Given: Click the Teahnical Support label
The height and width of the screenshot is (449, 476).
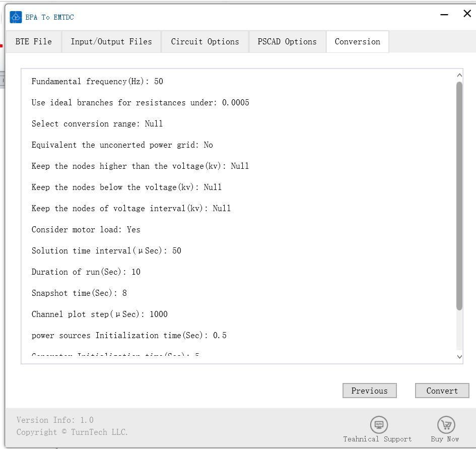Looking at the screenshot, I should point(377,439).
